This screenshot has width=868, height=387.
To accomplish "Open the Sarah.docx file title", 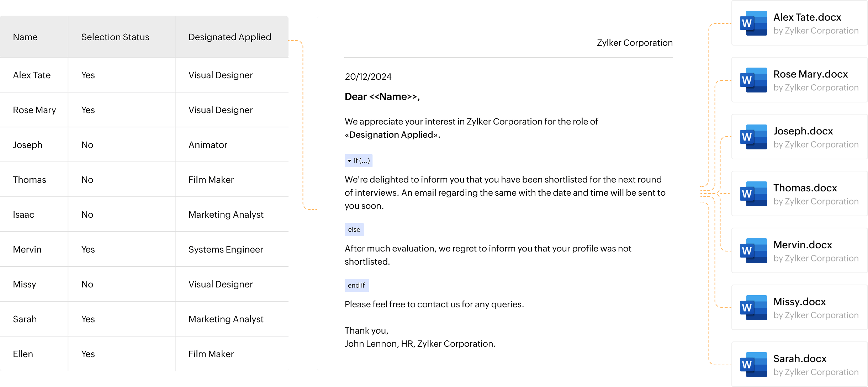I will (800, 359).
